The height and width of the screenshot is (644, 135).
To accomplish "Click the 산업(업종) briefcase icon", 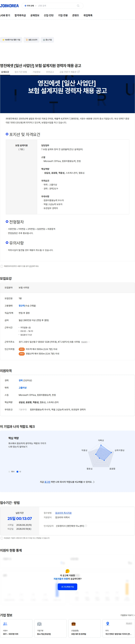I will tap(74, 624).
